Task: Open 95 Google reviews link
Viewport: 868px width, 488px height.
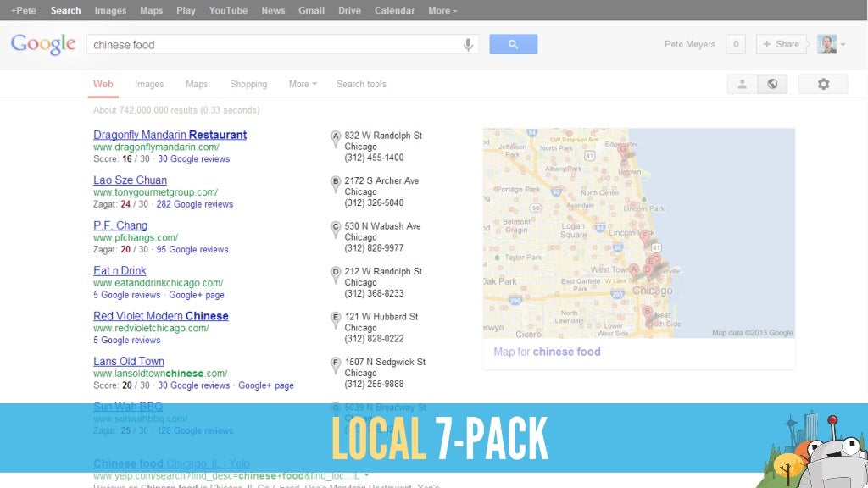Action: tap(192, 250)
